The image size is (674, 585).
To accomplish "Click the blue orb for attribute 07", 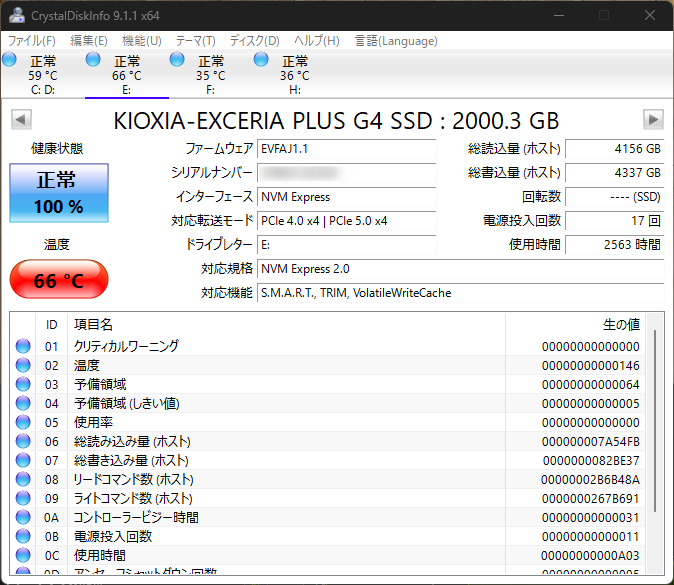I will point(23,460).
